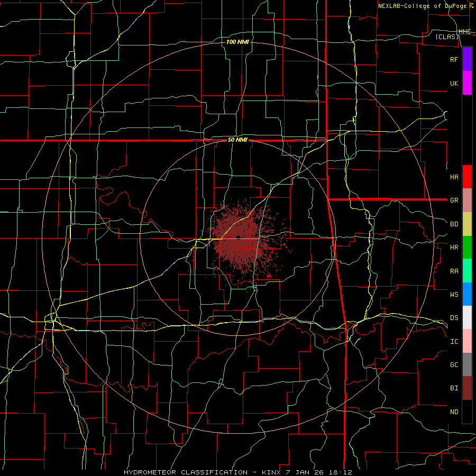Select the HA legend label
The width and height of the screenshot is (476, 476).
pyautogui.click(x=454, y=177)
